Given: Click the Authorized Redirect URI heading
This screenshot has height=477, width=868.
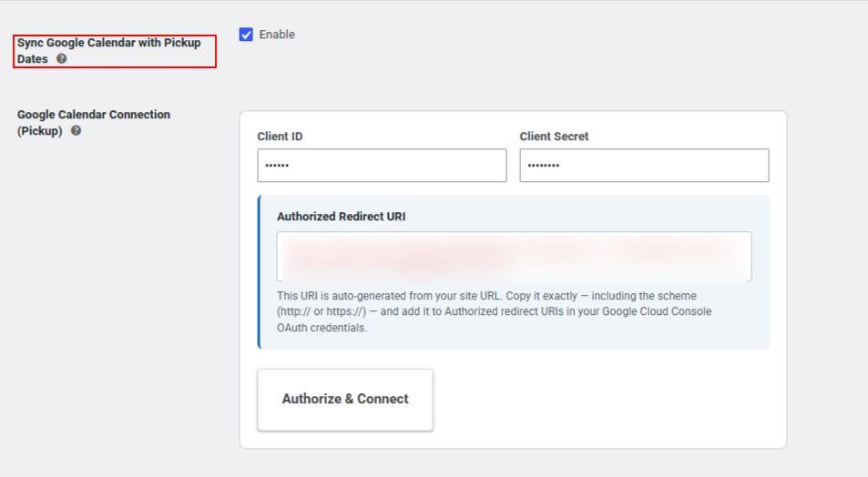Looking at the screenshot, I should (341, 217).
